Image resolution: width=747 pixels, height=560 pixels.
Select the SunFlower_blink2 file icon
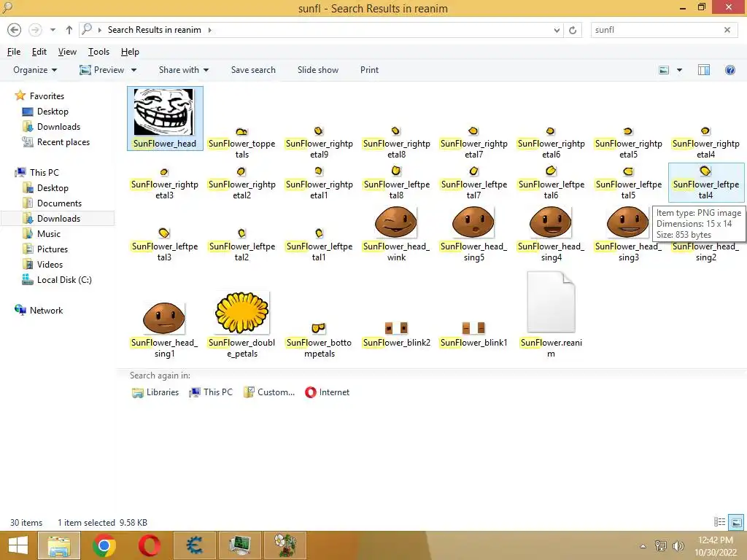pos(396,328)
